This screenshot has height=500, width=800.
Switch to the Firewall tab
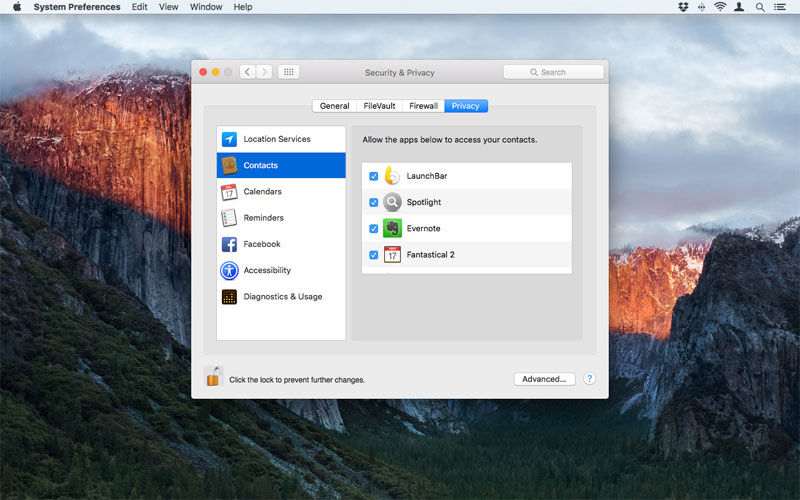point(423,106)
